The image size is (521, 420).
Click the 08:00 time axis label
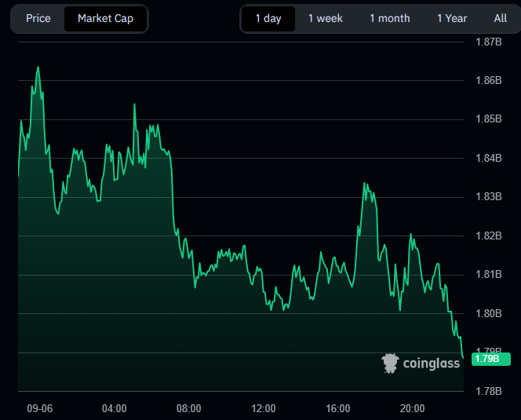coord(189,408)
